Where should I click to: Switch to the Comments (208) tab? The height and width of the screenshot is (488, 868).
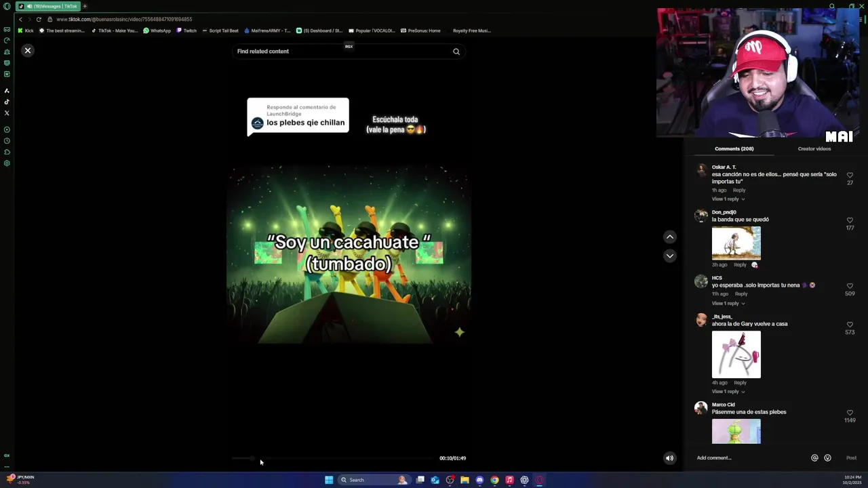pos(734,148)
